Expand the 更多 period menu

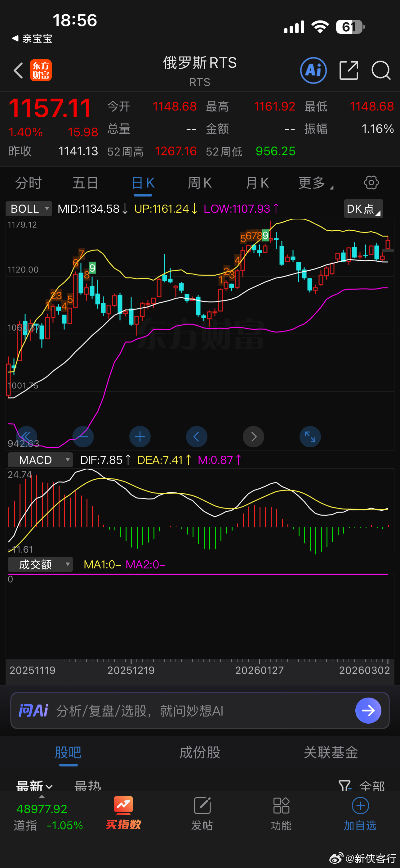tap(315, 183)
